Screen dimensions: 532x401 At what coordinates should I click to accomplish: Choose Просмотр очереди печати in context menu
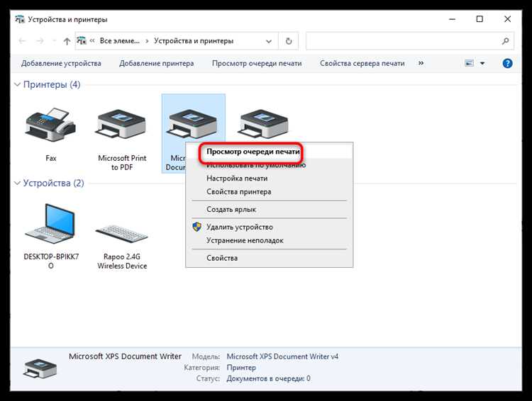[253, 152]
